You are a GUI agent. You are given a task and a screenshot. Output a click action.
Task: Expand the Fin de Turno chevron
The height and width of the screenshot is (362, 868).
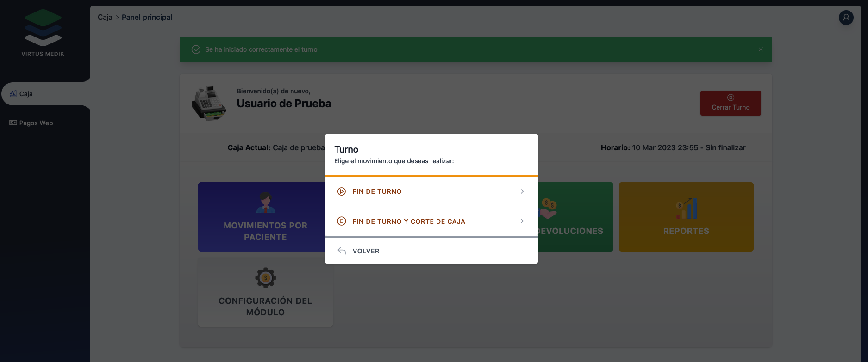522,191
